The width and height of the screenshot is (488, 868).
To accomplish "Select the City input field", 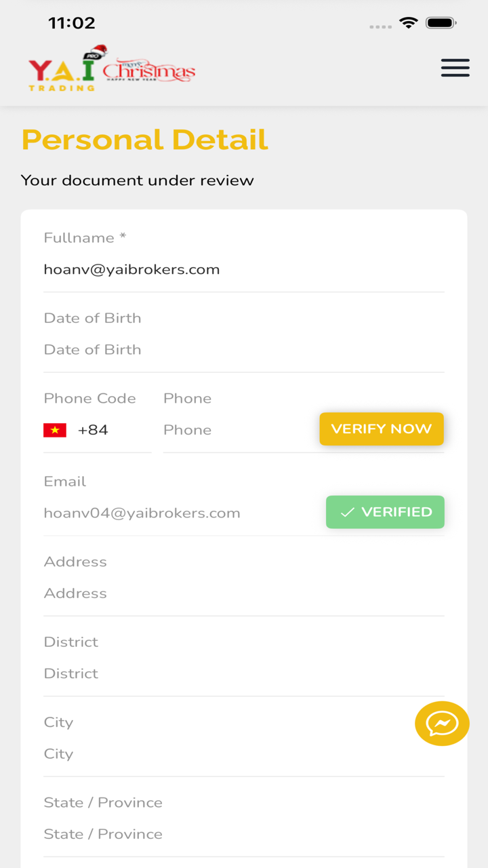I will tap(224, 754).
